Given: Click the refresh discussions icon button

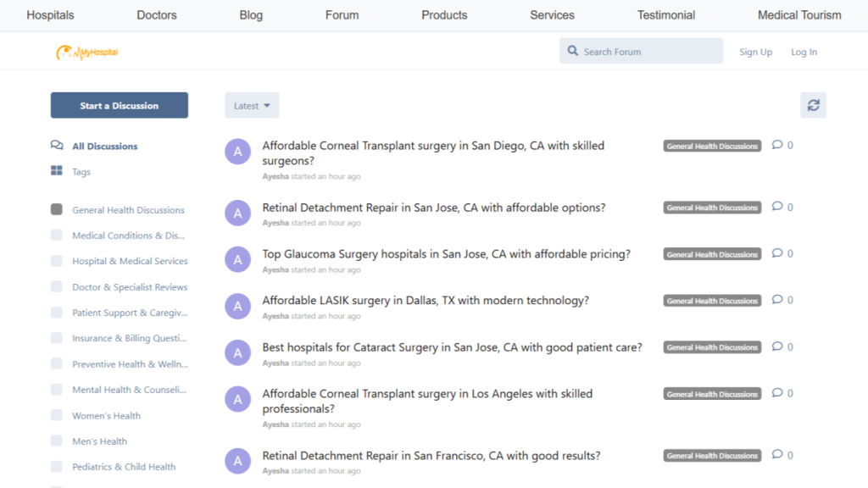Looking at the screenshot, I should coord(813,105).
